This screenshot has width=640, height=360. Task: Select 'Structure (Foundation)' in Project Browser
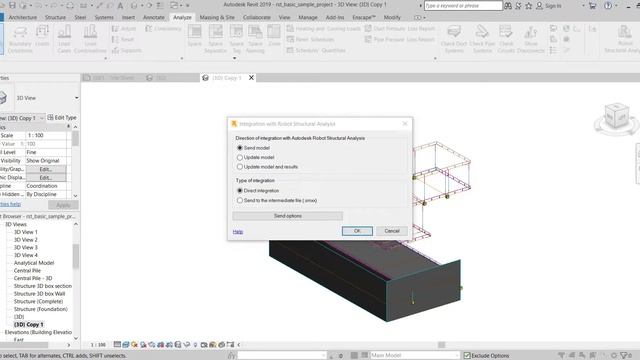tap(41, 309)
